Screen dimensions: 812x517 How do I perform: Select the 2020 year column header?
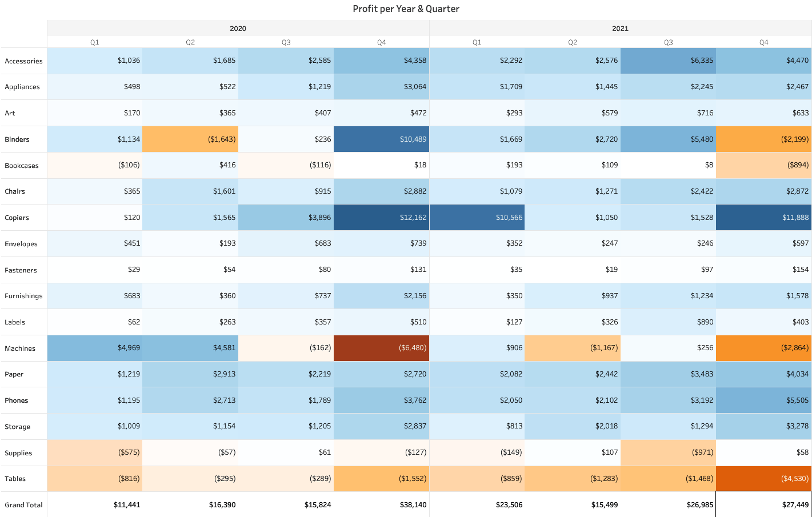pos(238,28)
